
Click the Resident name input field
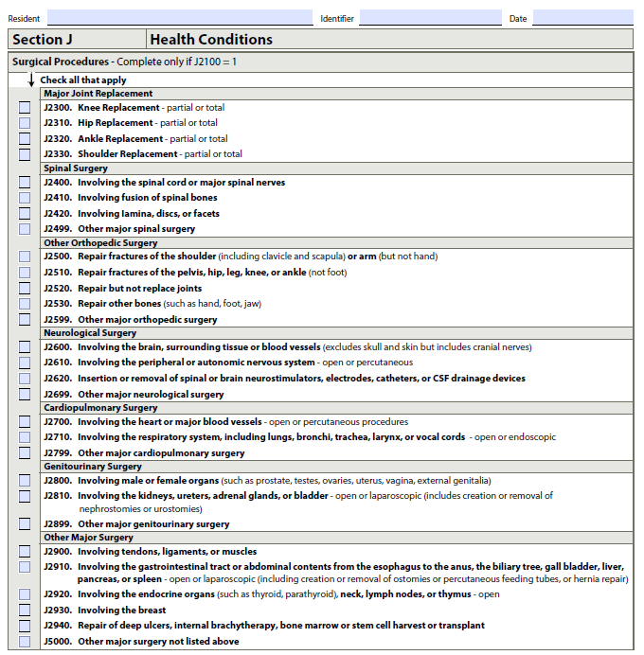(179, 18)
